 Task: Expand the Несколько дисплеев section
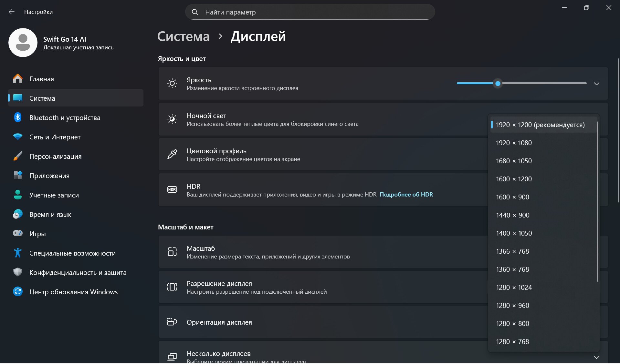pyautogui.click(x=596, y=357)
